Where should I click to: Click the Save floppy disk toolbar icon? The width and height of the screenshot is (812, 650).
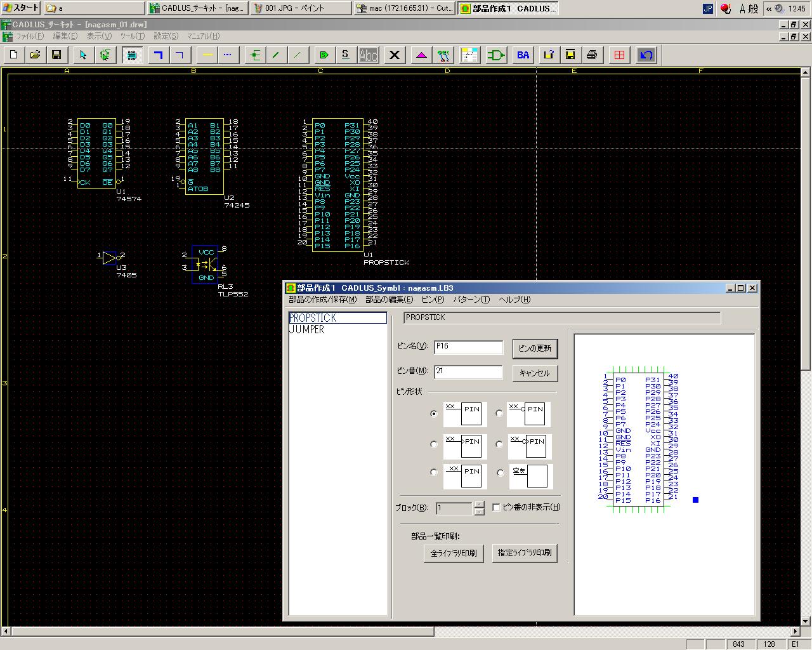56,55
